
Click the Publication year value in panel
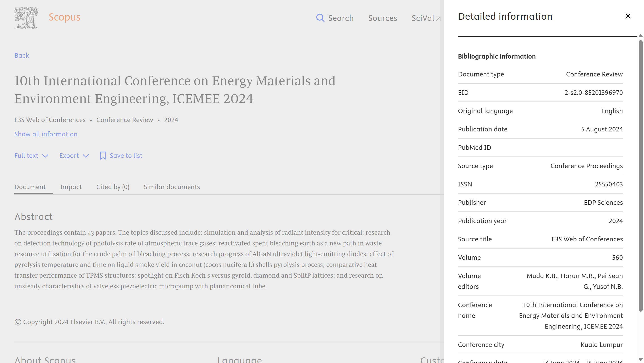click(x=616, y=221)
